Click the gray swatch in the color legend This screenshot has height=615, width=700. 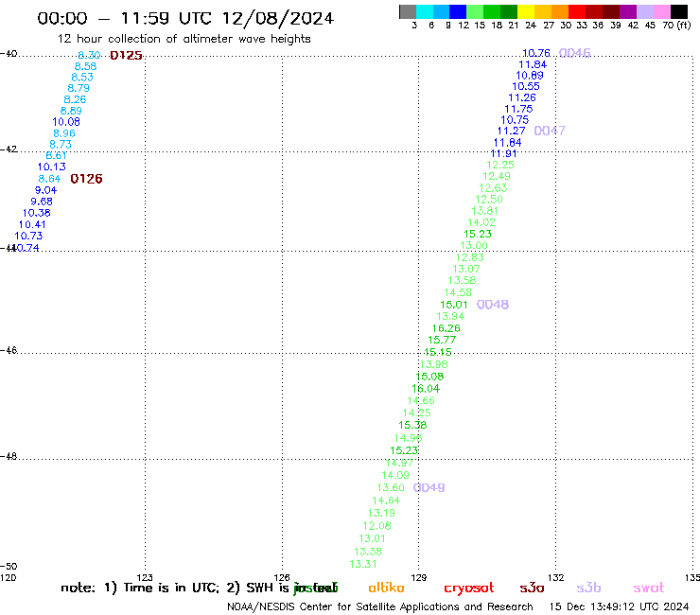(408, 11)
